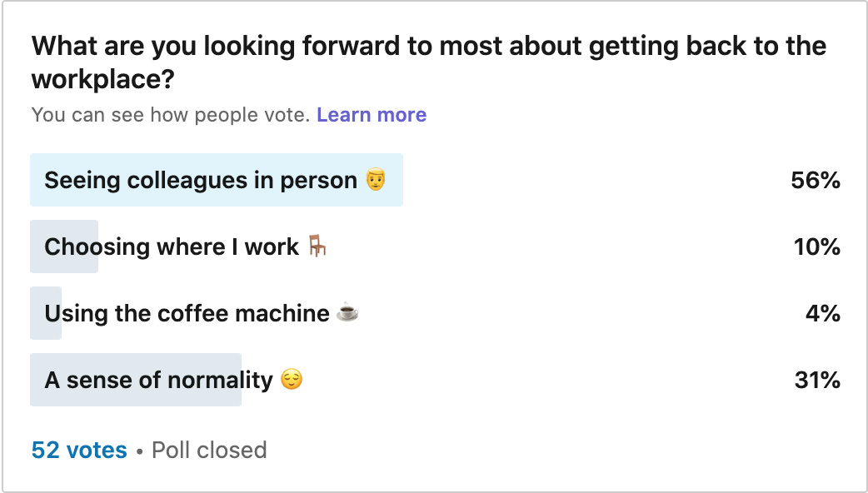Click the relieved face emoji icon

click(x=292, y=380)
